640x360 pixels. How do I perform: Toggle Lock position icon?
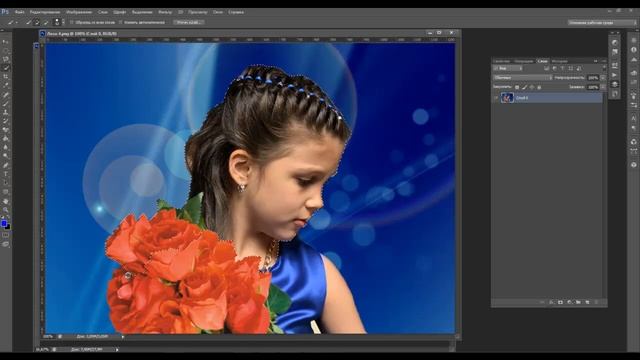(532, 87)
